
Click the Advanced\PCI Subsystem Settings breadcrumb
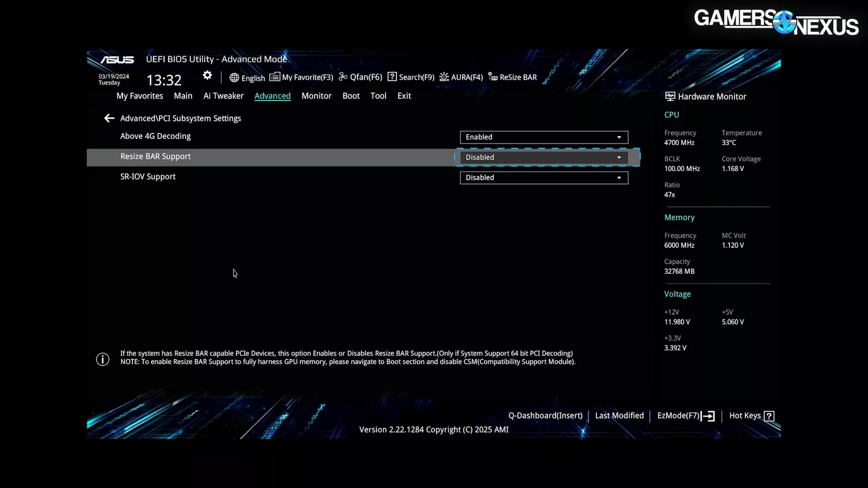181,118
